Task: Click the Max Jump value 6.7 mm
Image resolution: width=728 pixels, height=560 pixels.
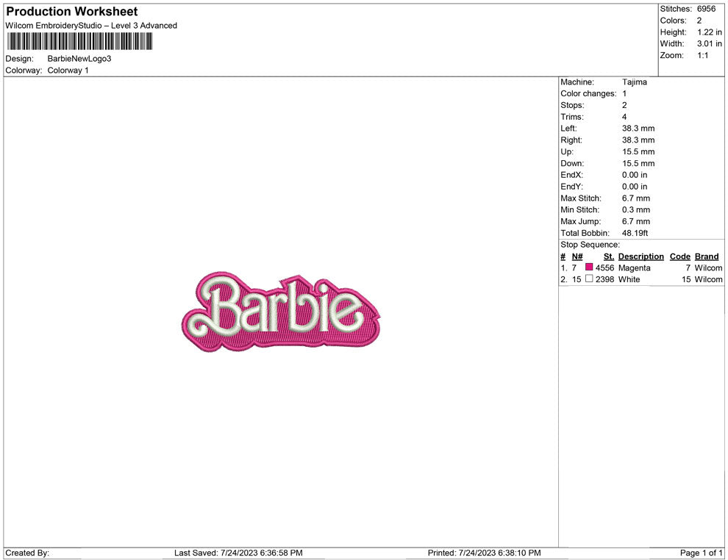Action: pyautogui.click(x=636, y=221)
